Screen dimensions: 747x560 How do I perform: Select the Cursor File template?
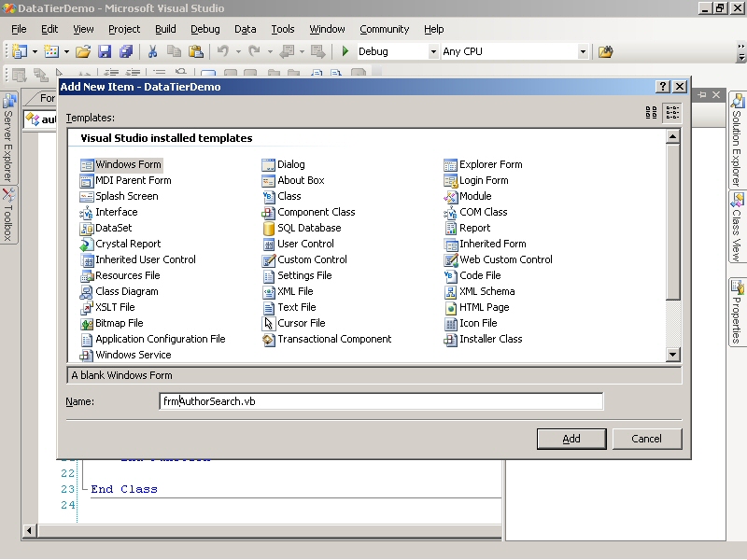pos(294,323)
